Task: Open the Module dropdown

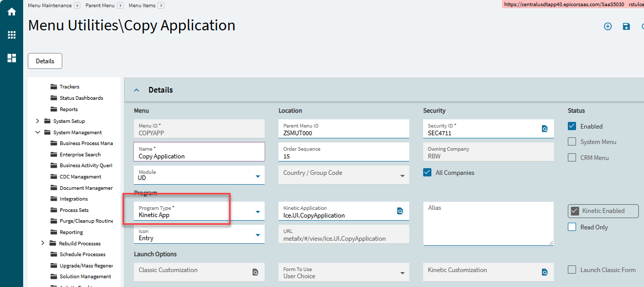Action: pos(257,176)
